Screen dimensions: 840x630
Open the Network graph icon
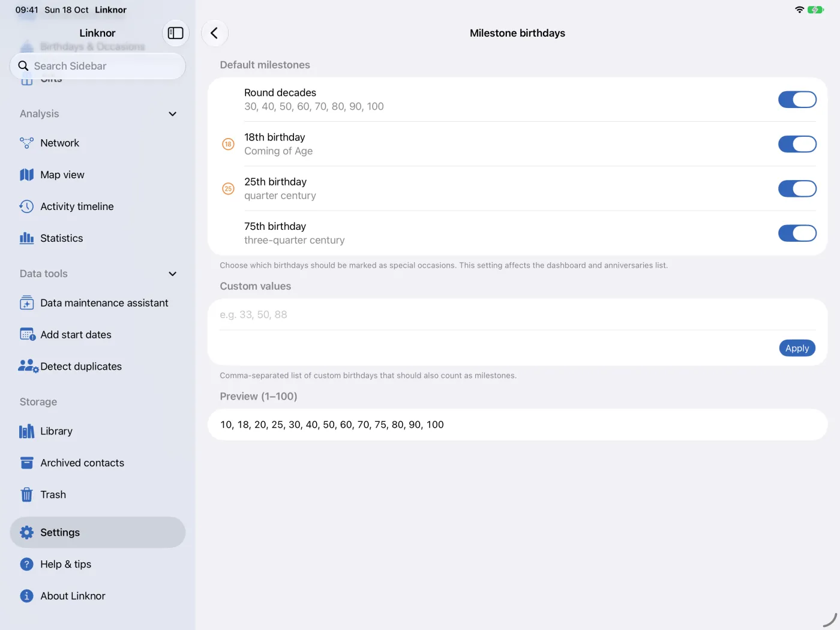coord(26,143)
